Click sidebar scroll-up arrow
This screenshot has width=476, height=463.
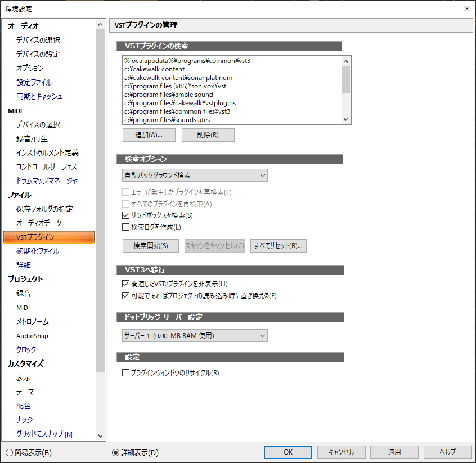[101, 24]
